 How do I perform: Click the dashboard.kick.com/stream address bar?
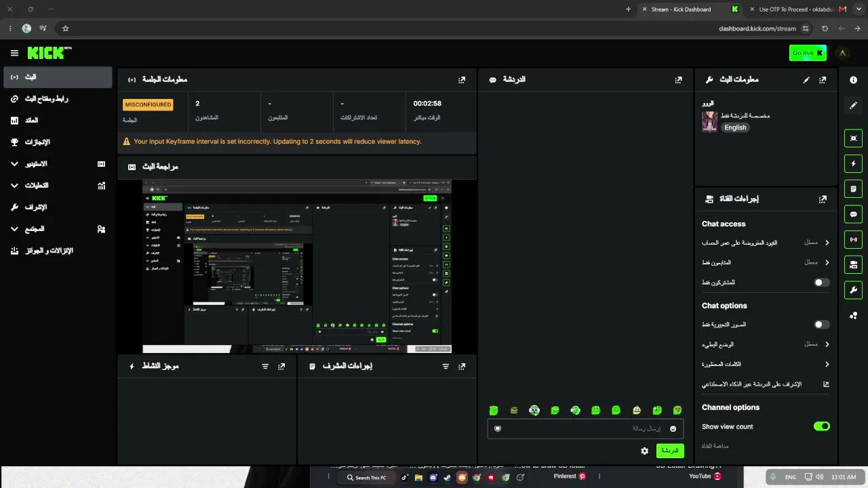[x=757, y=28]
